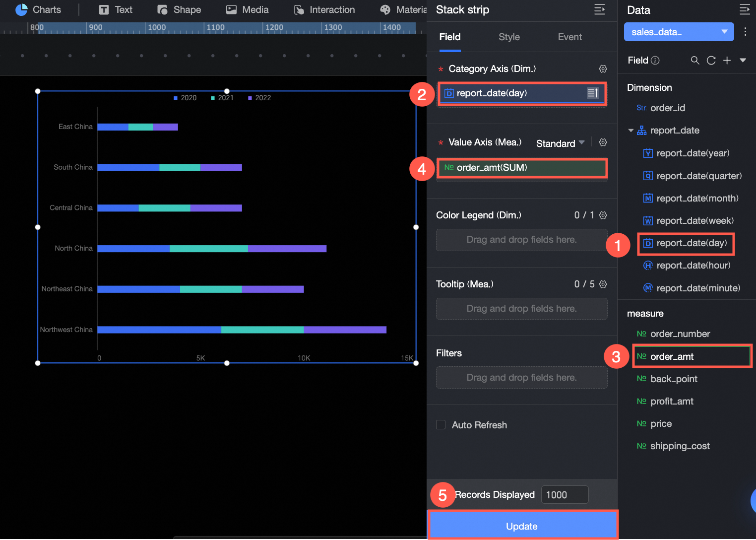Add new field with plus icon
Viewport: 756px width, 540px height.
pyautogui.click(x=727, y=60)
